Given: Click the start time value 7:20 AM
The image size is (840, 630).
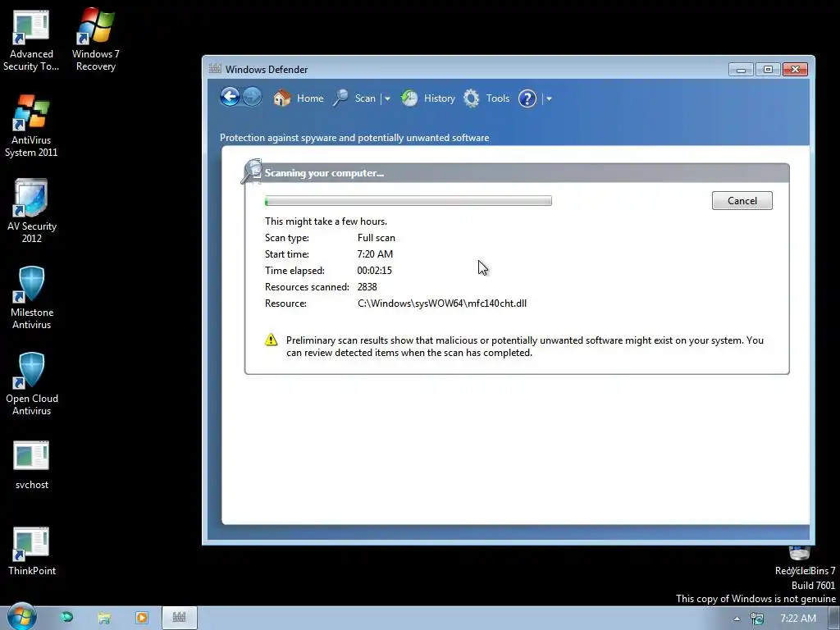Looking at the screenshot, I should click(375, 254).
